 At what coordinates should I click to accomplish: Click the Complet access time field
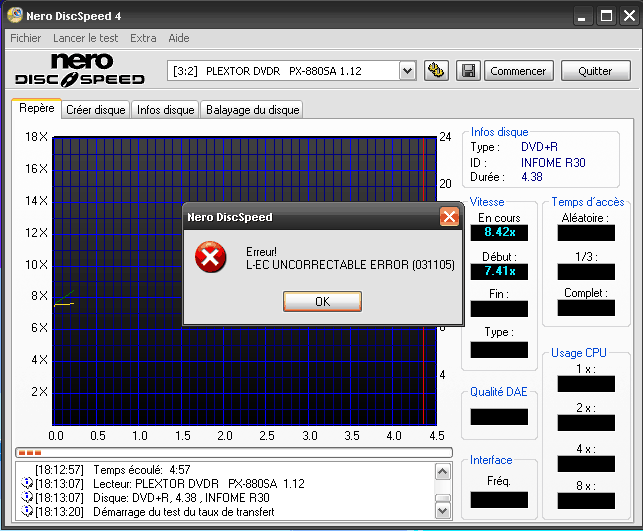[586, 308]
